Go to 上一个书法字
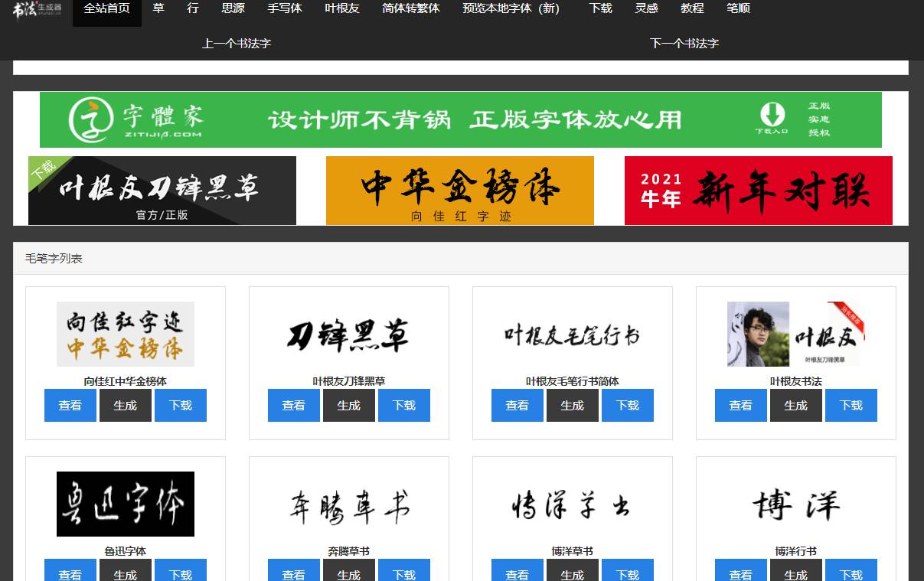 (237, 44)
